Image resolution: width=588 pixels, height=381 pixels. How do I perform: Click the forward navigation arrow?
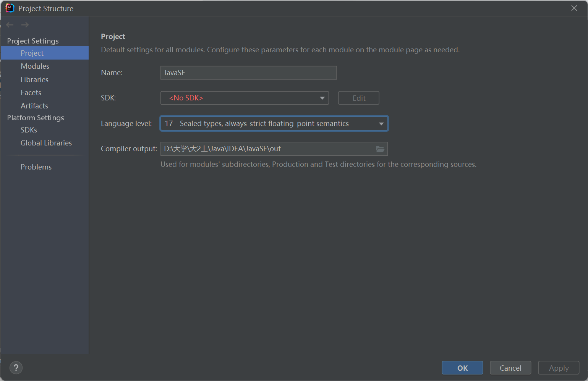click(25, 25)
